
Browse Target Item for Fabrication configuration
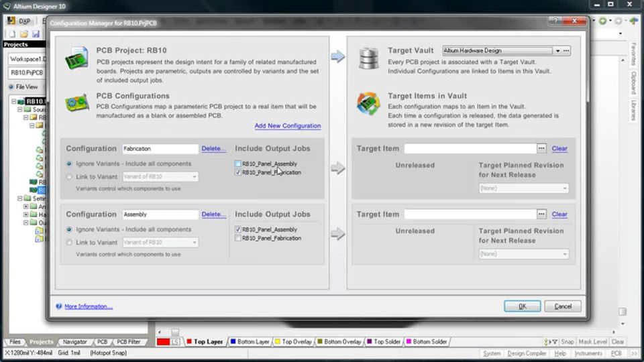[x=541, y=148]
